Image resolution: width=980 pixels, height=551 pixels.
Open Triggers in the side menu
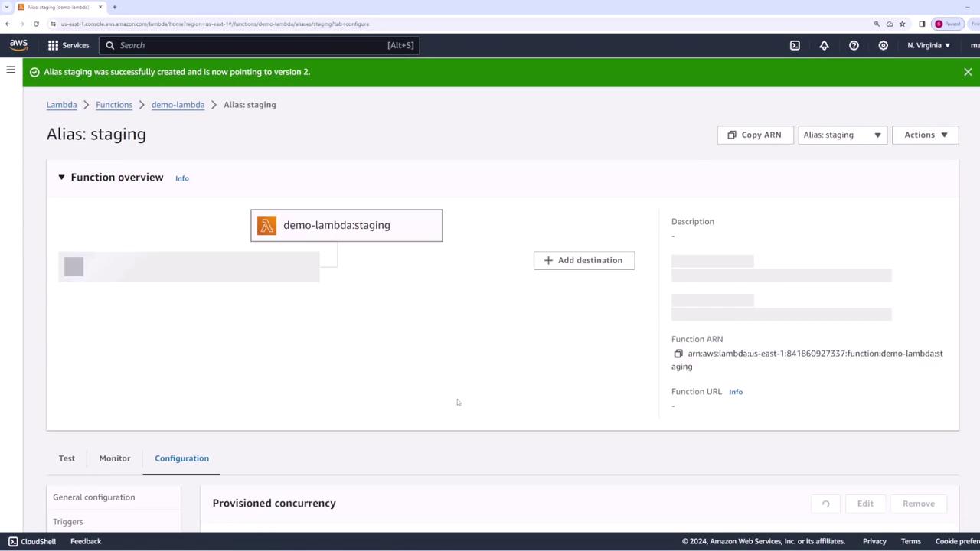coord(68,522)
